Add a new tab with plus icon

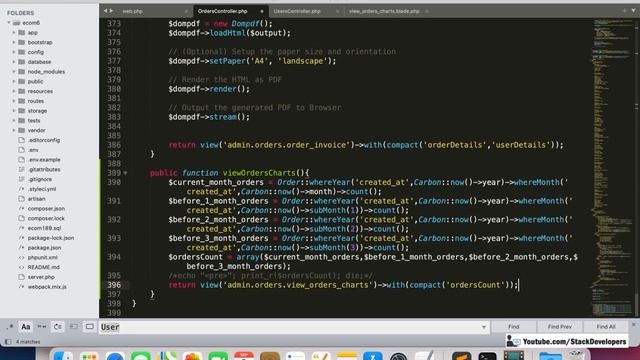[x=624, y=11]
